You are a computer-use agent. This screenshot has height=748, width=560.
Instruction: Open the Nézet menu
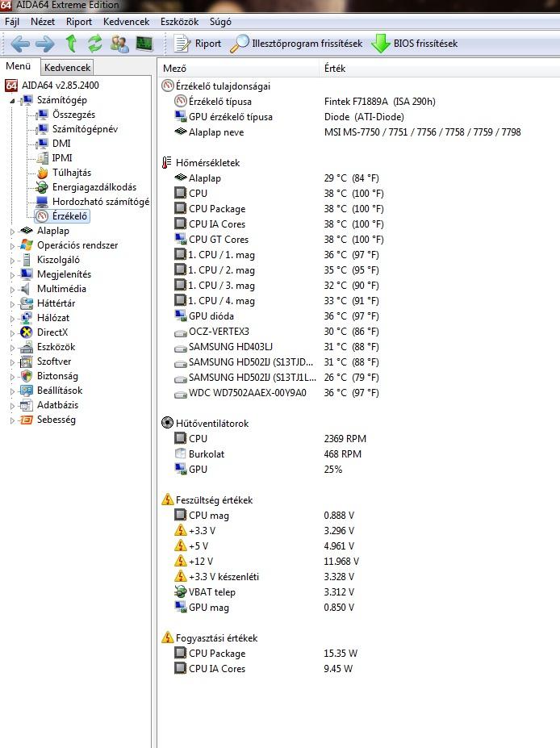point(43,22)
